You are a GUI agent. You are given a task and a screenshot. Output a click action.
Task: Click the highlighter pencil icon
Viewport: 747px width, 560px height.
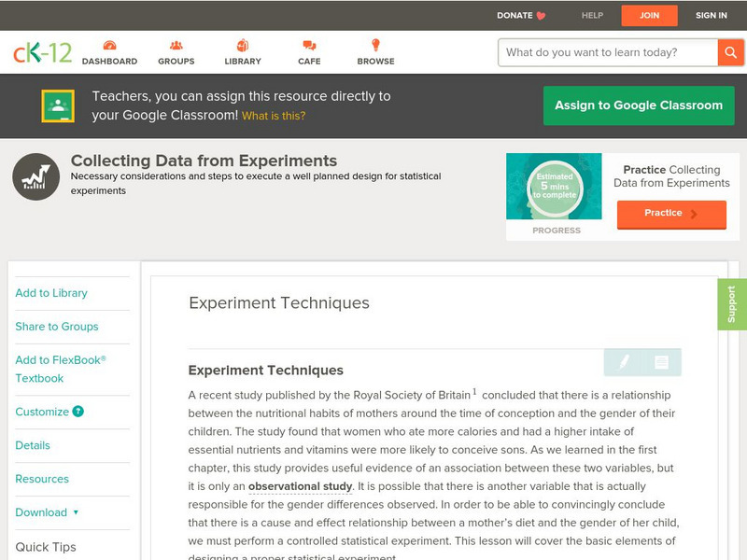(624, 362)
